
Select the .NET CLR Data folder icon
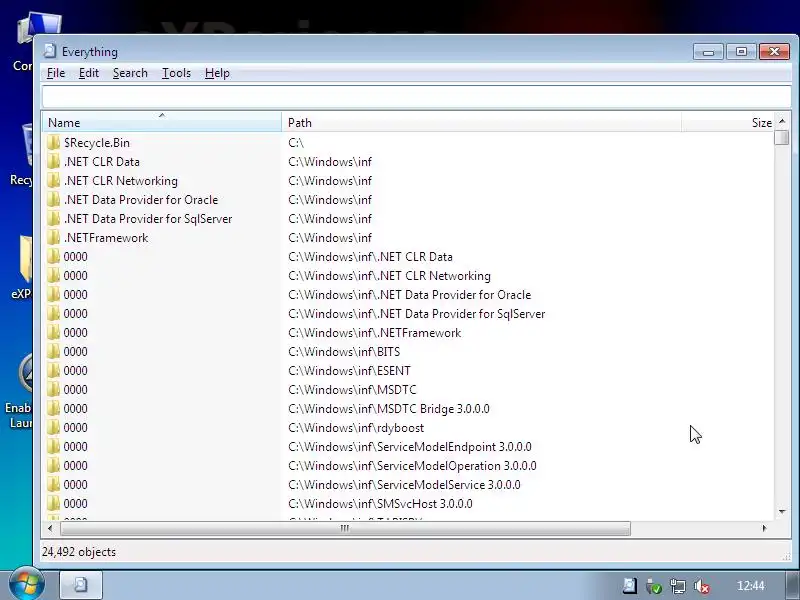coord(53,162)
